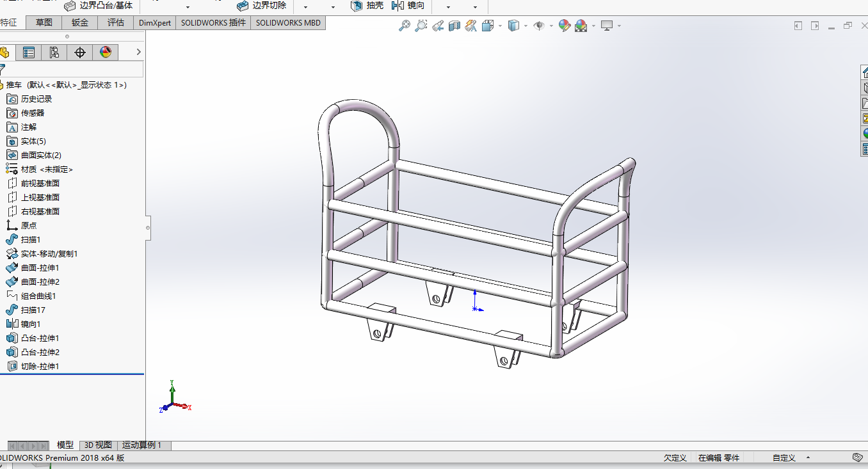Select the 前视基准面 plane

coord(33,184)
